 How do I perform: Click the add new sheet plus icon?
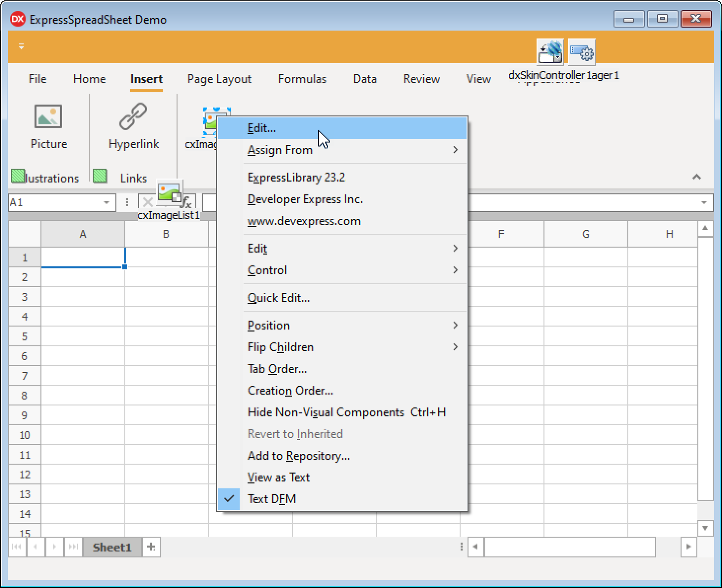tap(151, 547)
